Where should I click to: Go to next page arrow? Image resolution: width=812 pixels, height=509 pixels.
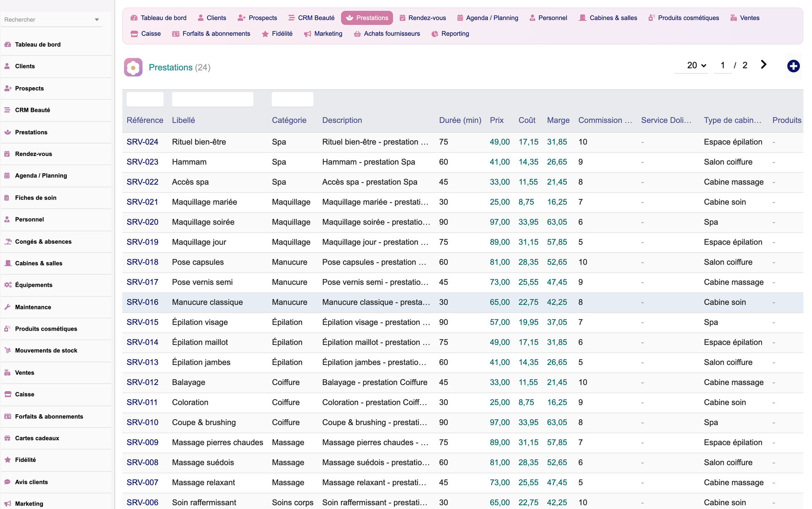(x=764, y=65)
